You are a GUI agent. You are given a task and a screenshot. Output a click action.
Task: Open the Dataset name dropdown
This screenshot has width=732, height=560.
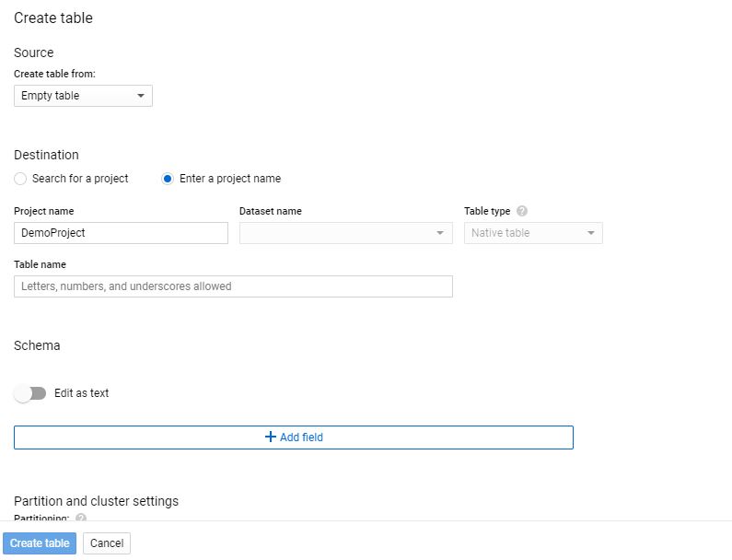pyautogui.click(x=346, y=233)
